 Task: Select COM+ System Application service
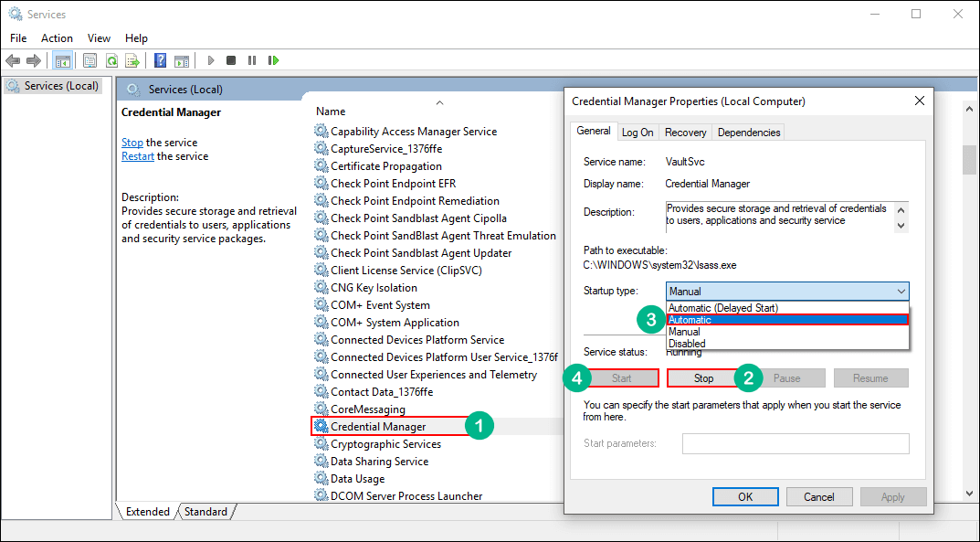tap(395, 322)
